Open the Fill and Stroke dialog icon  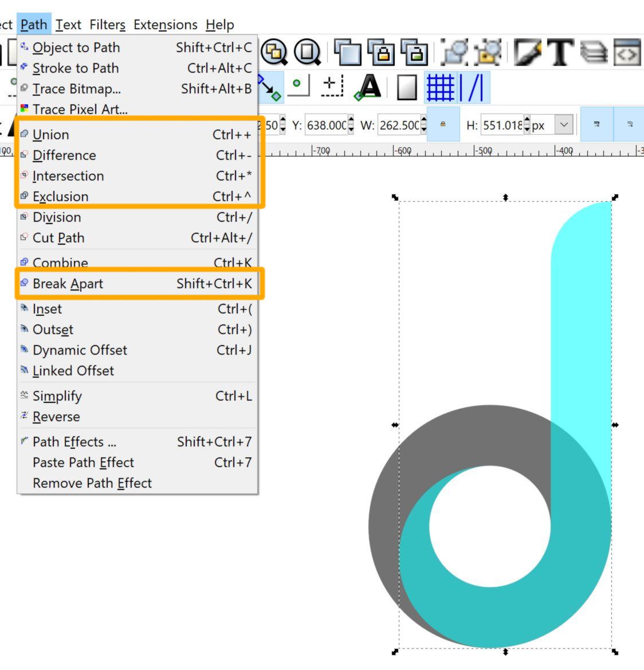(x=528, y=52)
